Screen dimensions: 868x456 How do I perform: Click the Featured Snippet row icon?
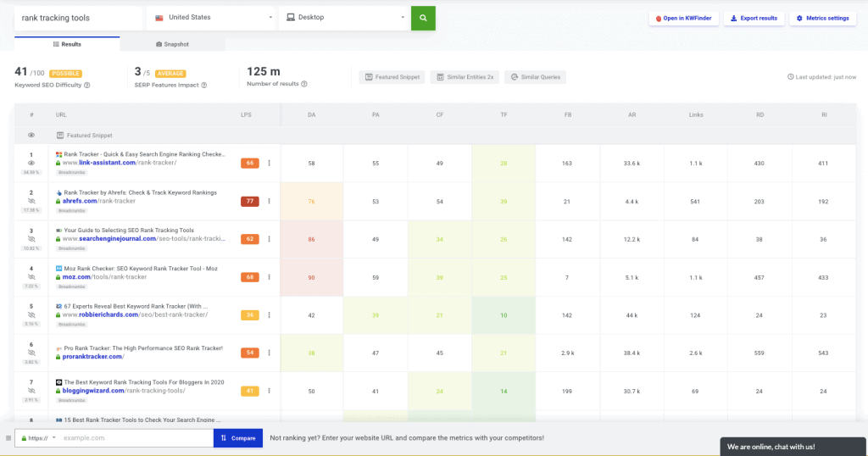pyautogui.click(x=60, y=135)
